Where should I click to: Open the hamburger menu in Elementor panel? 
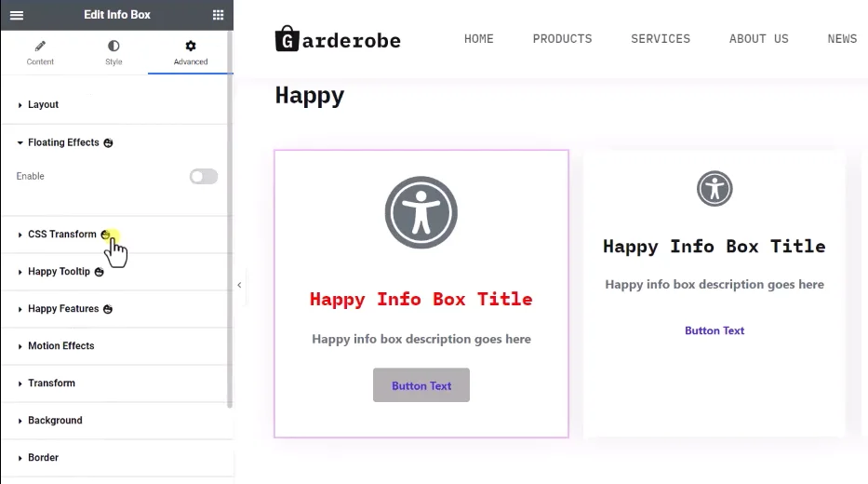(x=17, y=15)
